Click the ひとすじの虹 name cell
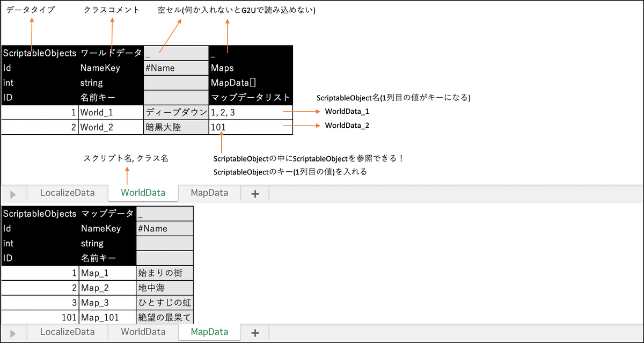Image resolution: width=644 pixels, height=343 pixels. [x=165, y=303]
